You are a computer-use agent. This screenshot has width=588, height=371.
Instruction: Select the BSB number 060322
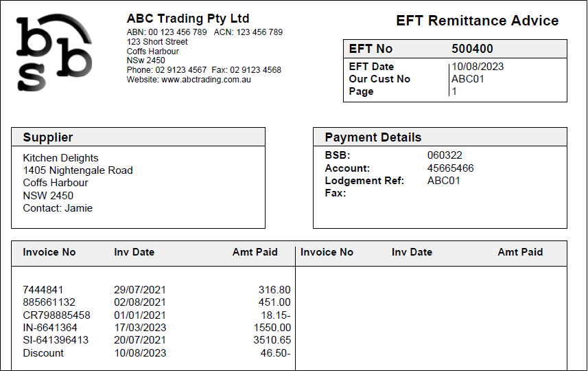tap(445, 155)
